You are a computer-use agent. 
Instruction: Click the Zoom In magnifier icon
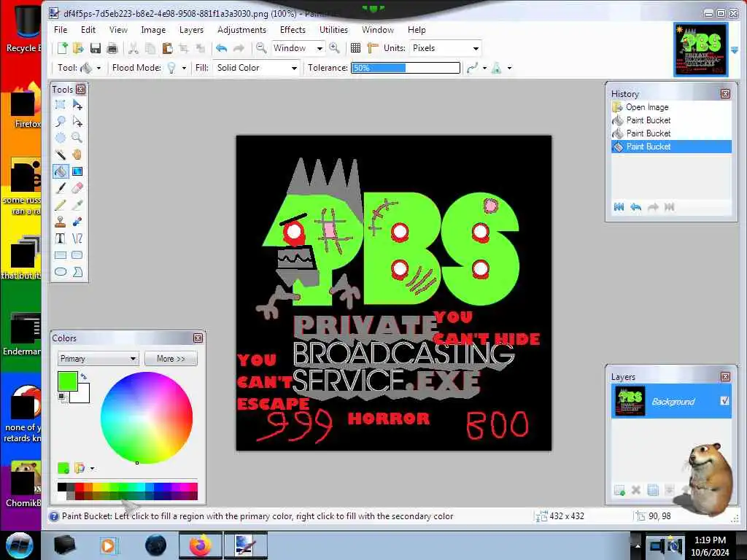334,48
